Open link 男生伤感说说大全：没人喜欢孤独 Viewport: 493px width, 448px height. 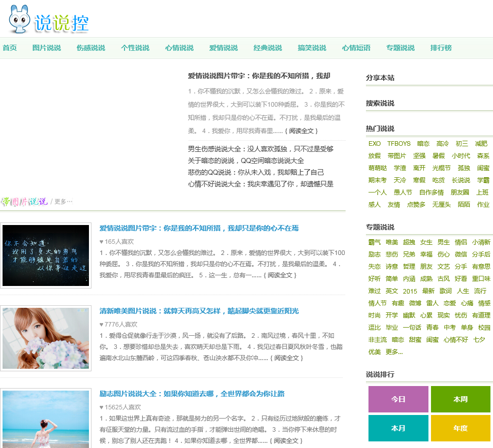pos(261,149)
